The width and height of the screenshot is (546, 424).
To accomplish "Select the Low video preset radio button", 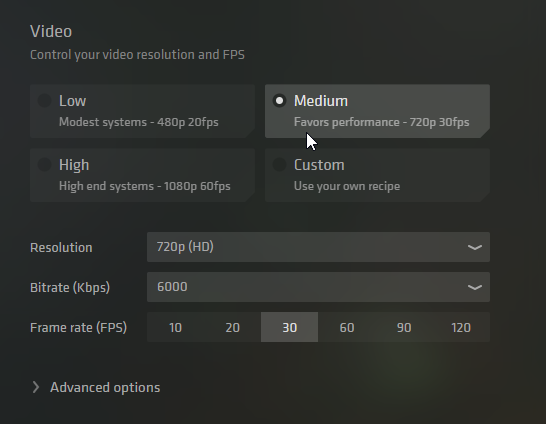I will click(x=45, y=101).
